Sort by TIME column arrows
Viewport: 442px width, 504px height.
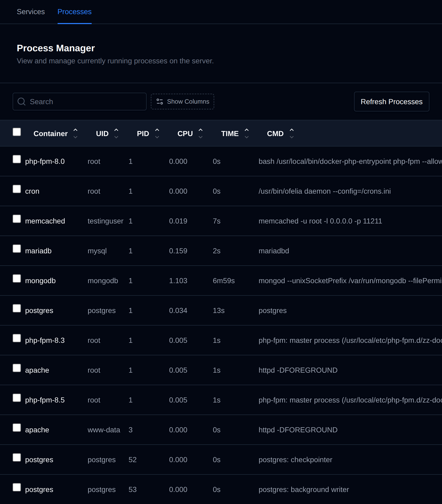pos(247,133)
